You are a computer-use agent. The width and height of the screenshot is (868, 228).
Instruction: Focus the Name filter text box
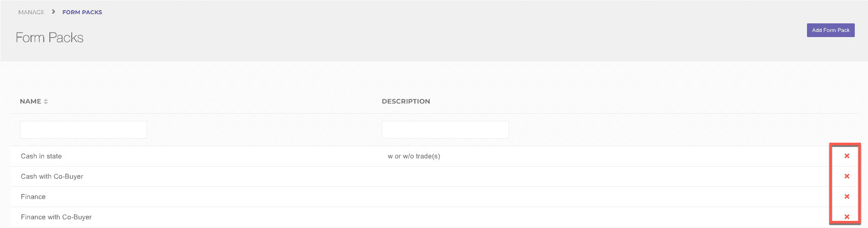[83, 130]
